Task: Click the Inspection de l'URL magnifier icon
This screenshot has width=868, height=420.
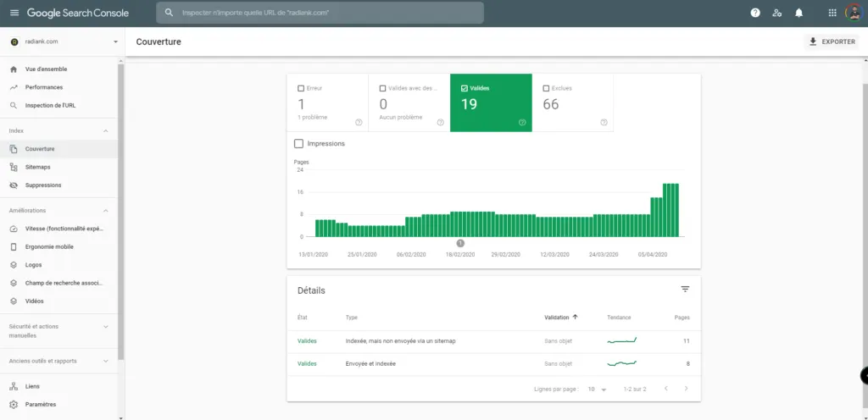Action: pyautogui.click(x=14, y=106)
